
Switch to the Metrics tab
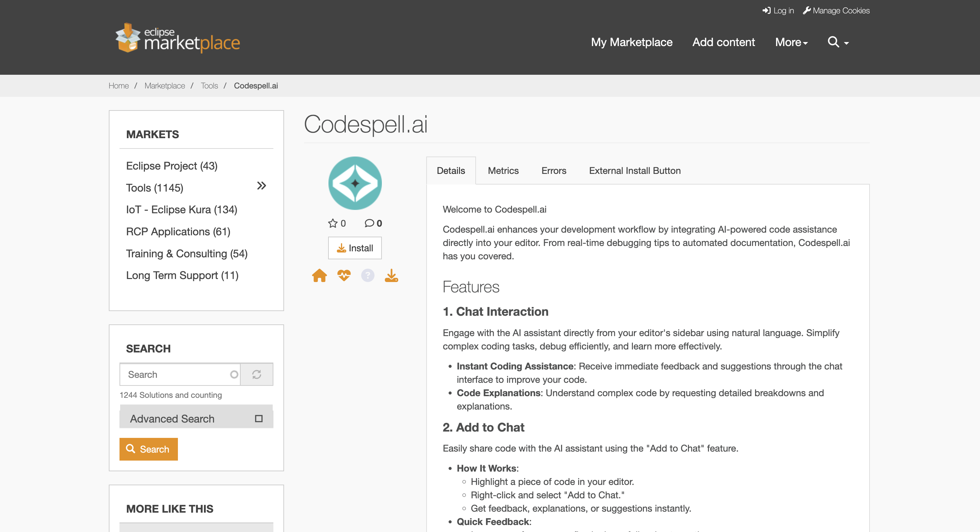click(x=503, y=171)
